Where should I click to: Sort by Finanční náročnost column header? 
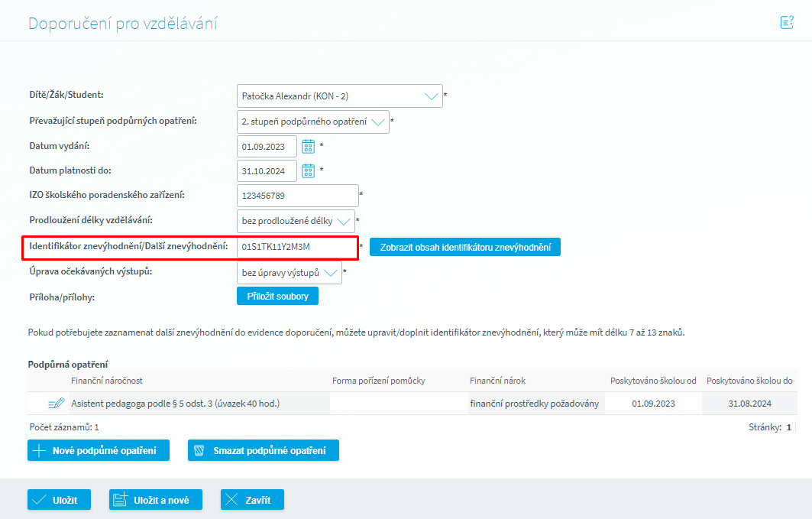107,381
